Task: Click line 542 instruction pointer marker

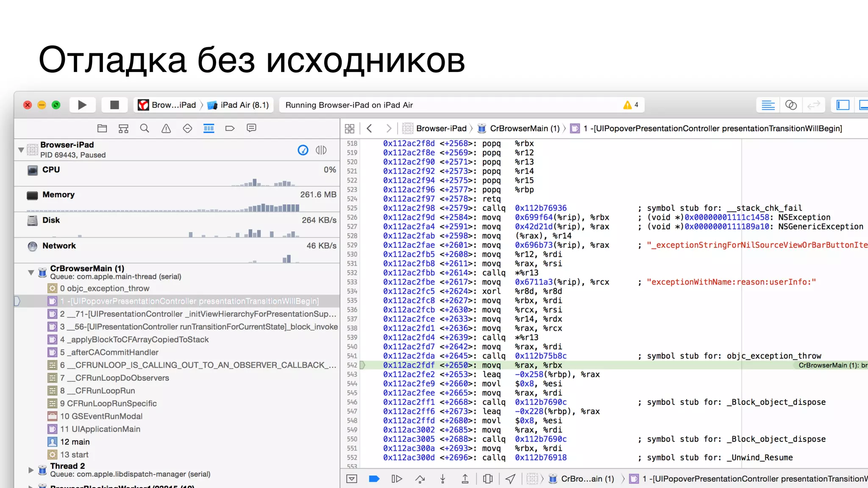Action: [362, 365]
